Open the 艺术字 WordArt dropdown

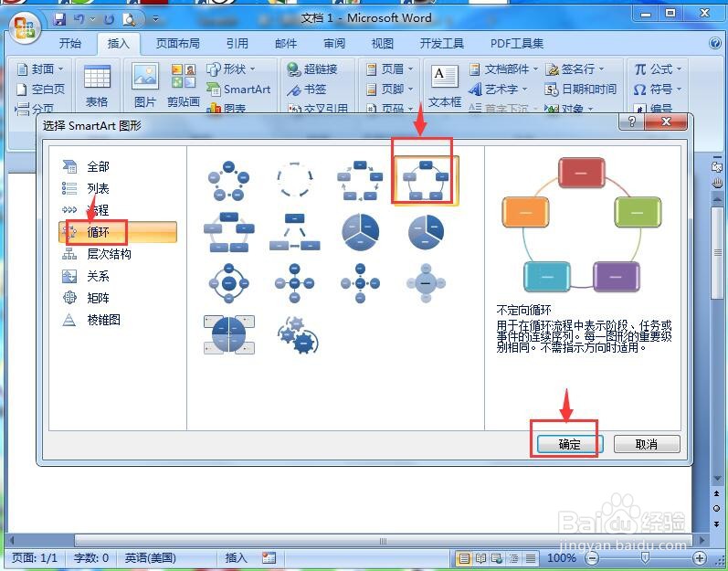point(498,89)
